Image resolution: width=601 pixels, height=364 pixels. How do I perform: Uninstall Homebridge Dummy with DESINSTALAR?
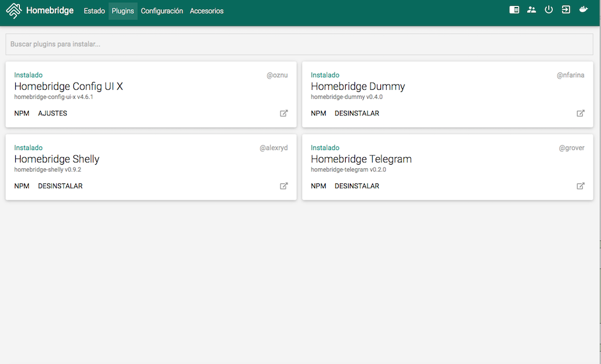357,113
